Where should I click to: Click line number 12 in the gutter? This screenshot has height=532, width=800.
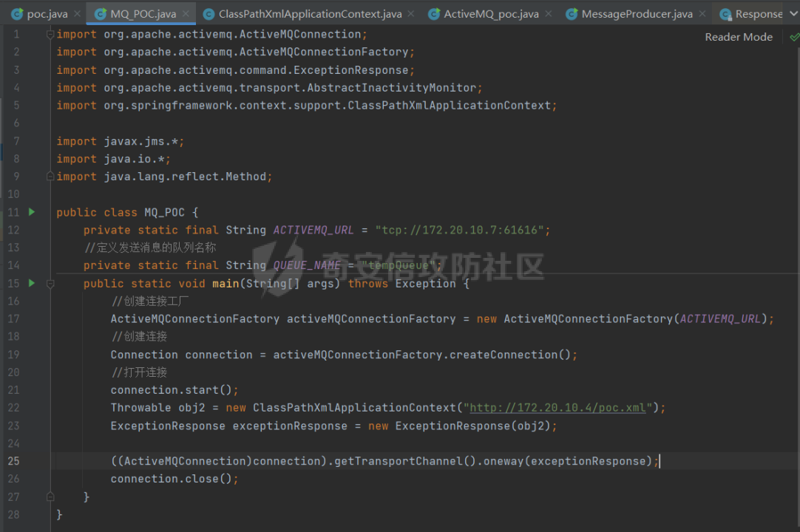click(x=14, y=230)
